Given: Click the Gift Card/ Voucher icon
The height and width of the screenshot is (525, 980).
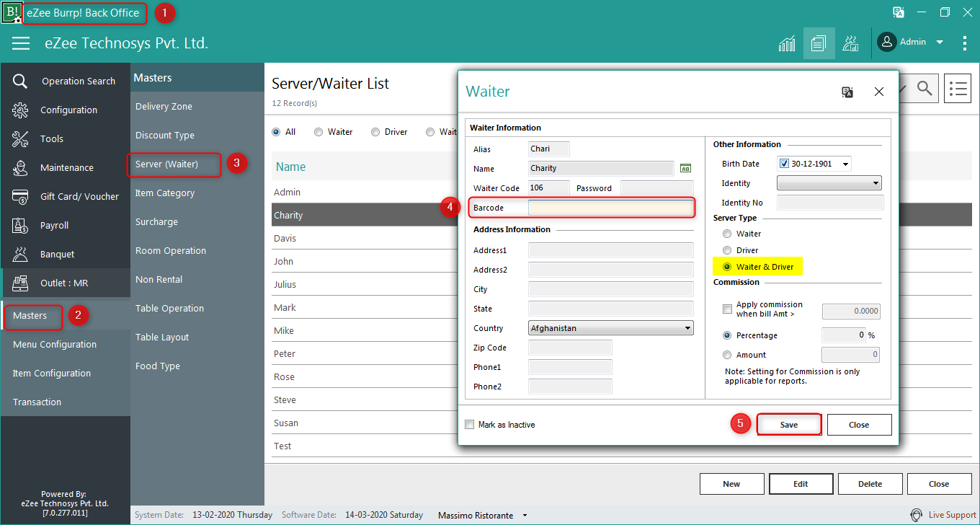Looking at the screenshot, I should [20, 196].
